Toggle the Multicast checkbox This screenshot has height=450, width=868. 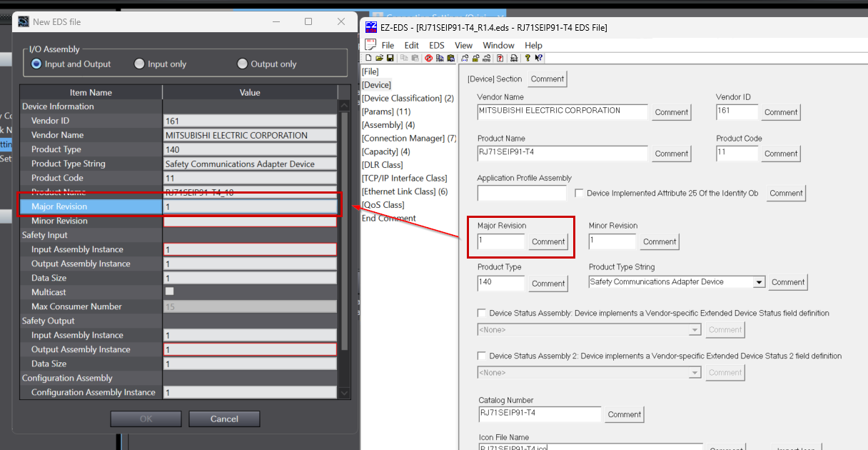(x=169, y=291)
